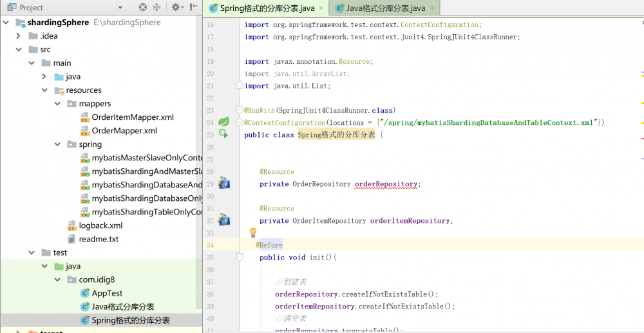Toggle code fold marker at init method
This screenshot has height=333, width=644.
240,257
